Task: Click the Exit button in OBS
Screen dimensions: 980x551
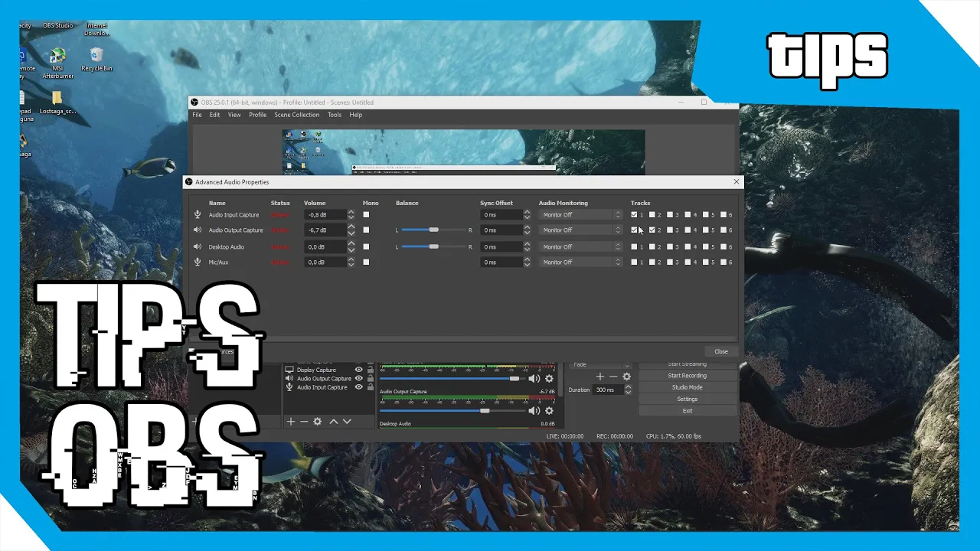Action: point(687,411)
